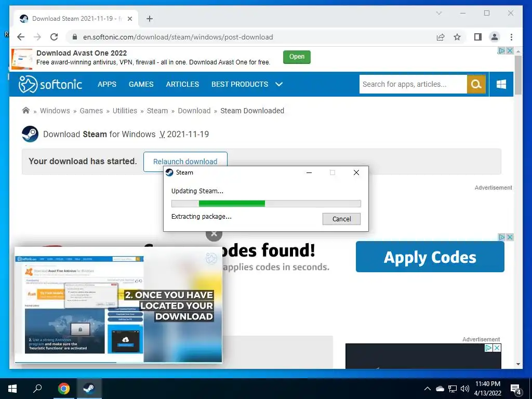Open the notification center icon

point(516,389)
